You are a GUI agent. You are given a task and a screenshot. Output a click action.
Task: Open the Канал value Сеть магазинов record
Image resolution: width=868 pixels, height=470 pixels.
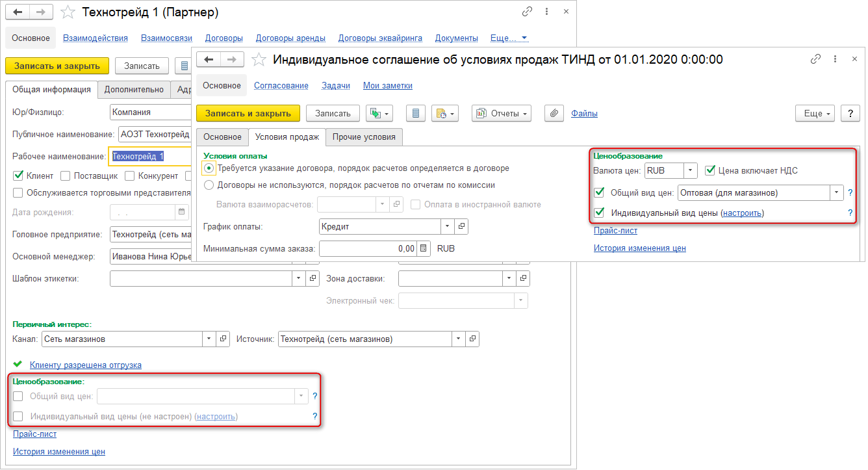[223, 339]
